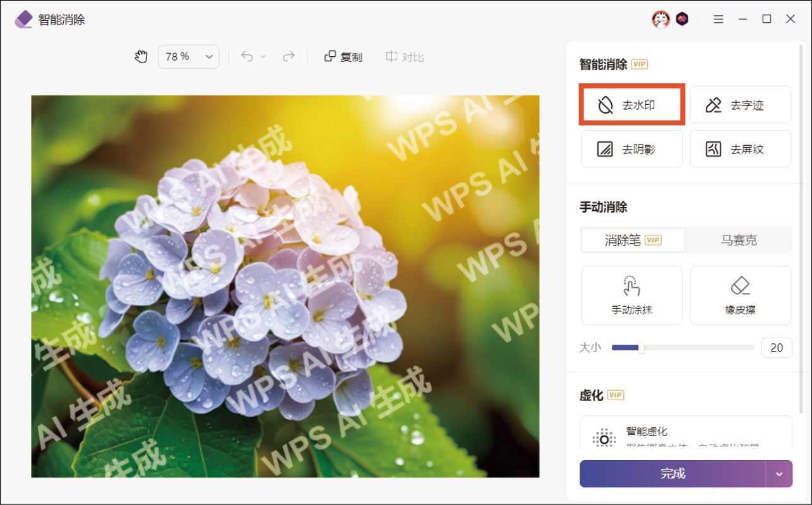Screen dimensions: 812x505
Task: Select 去字迹 handwriting removal tool
Action: [740, 105]
